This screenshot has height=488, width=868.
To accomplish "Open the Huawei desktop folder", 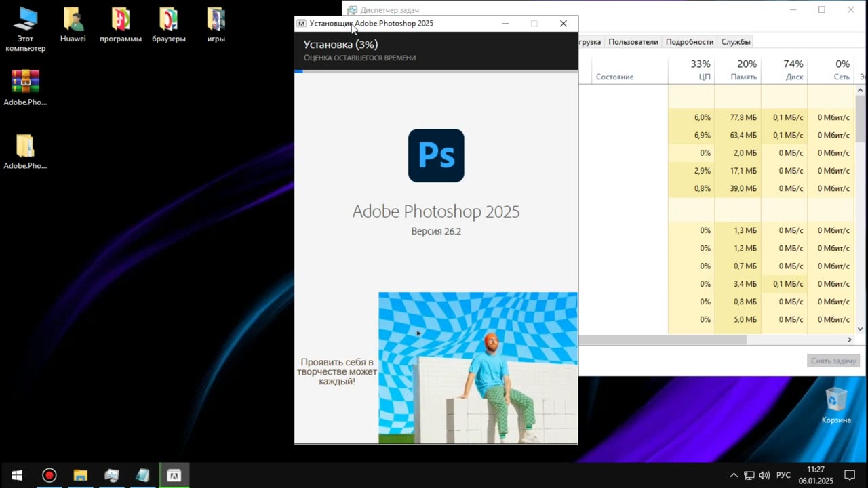I will tap(73, 25).
